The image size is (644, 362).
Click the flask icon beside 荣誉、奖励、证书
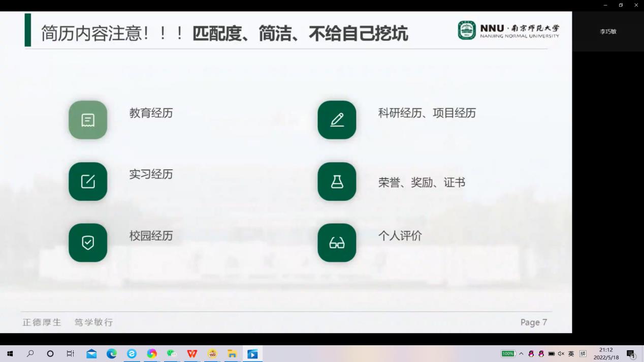coord(337,182)
